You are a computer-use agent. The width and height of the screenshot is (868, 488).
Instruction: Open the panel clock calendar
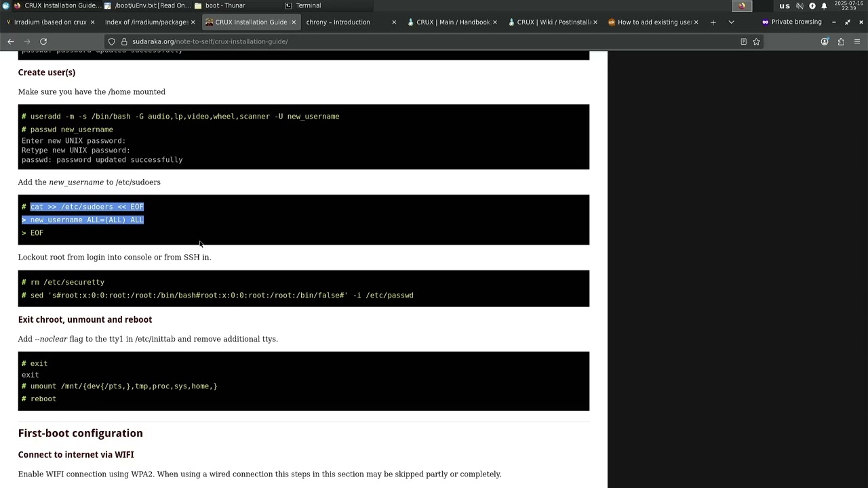[849, 5]
